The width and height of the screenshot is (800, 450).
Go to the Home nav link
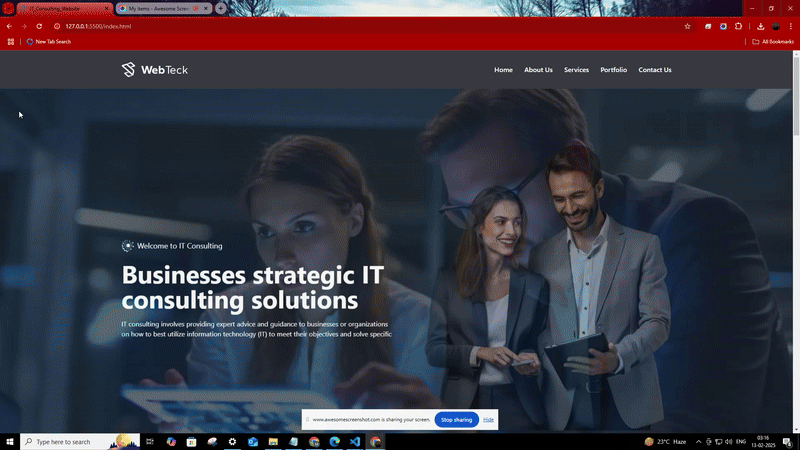point(503,70)
